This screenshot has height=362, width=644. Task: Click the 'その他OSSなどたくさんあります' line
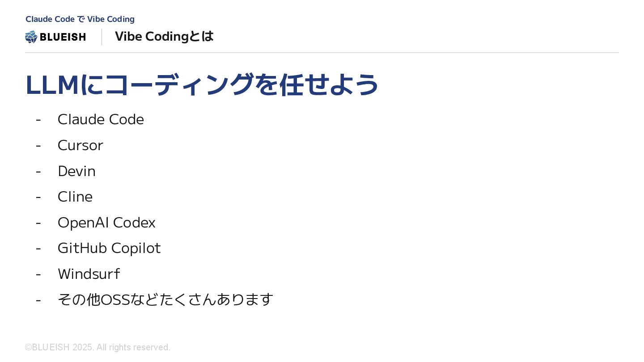165,299
